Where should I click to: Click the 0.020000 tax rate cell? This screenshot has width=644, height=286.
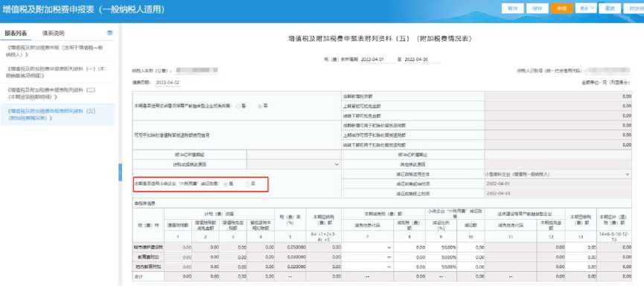[290, 267]
